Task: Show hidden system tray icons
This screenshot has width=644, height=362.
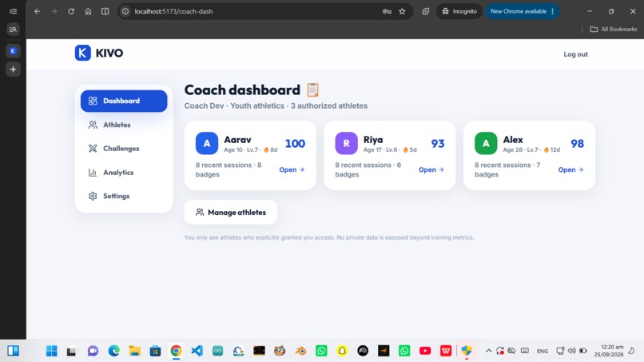Action: point(488,351)
